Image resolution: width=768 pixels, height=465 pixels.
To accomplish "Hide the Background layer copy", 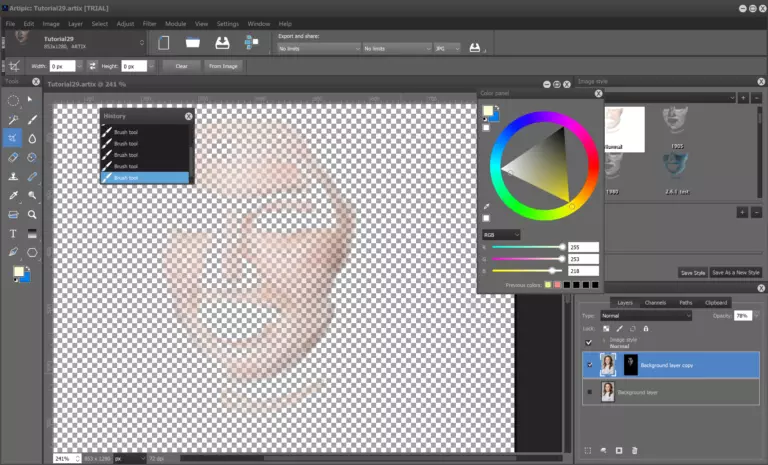I will click(590, 365).
